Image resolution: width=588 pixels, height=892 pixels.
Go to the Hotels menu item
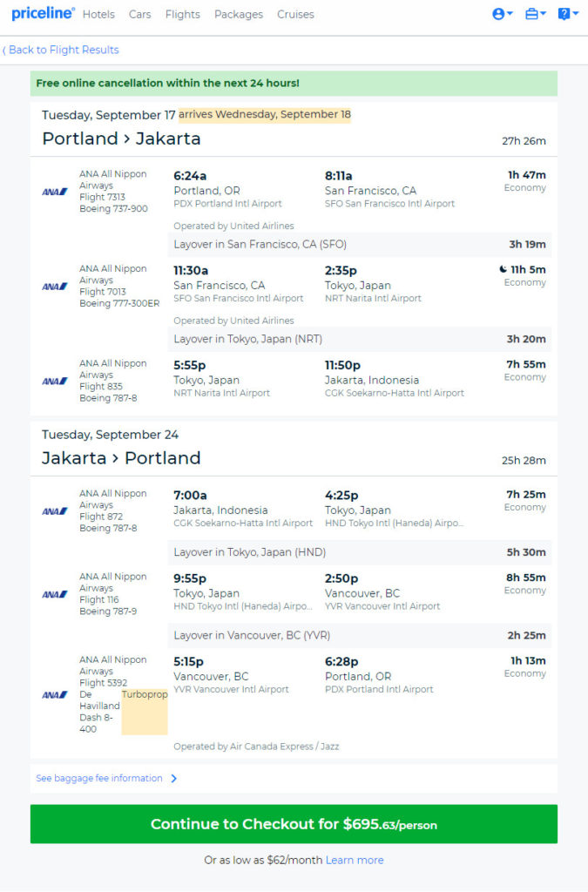pos(98,14)
